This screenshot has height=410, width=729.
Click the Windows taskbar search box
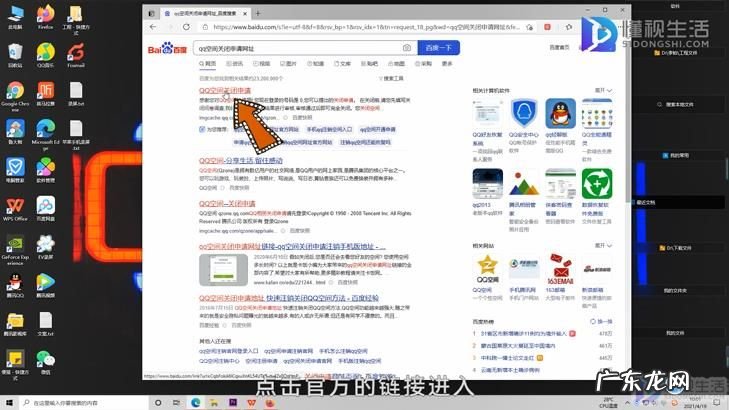(x=84, y=403)
